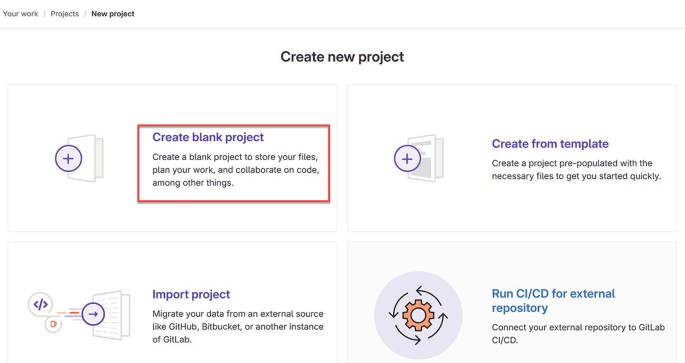
Task: Go to Projects breadcrumb
Action: (x=65, y=14)
